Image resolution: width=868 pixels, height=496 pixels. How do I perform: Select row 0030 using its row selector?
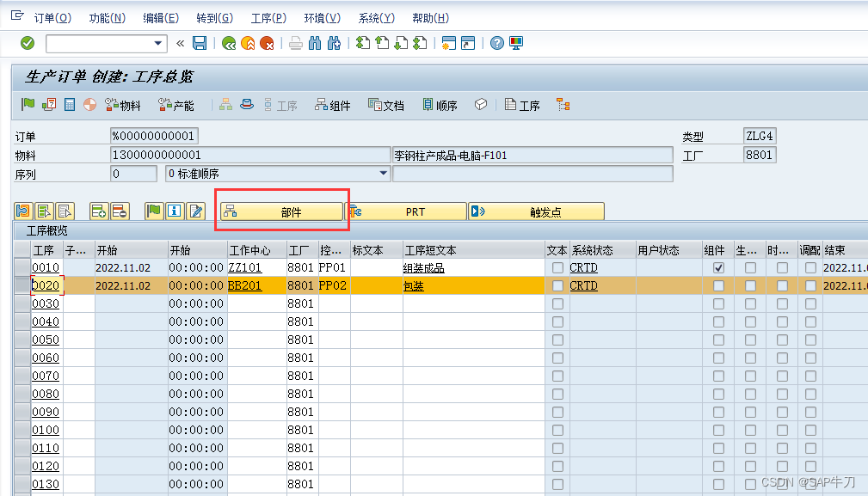(22, 303)
